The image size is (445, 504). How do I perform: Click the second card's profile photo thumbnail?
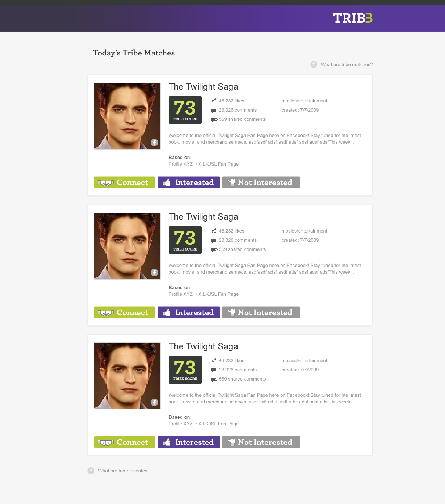[x=127, y=246]
